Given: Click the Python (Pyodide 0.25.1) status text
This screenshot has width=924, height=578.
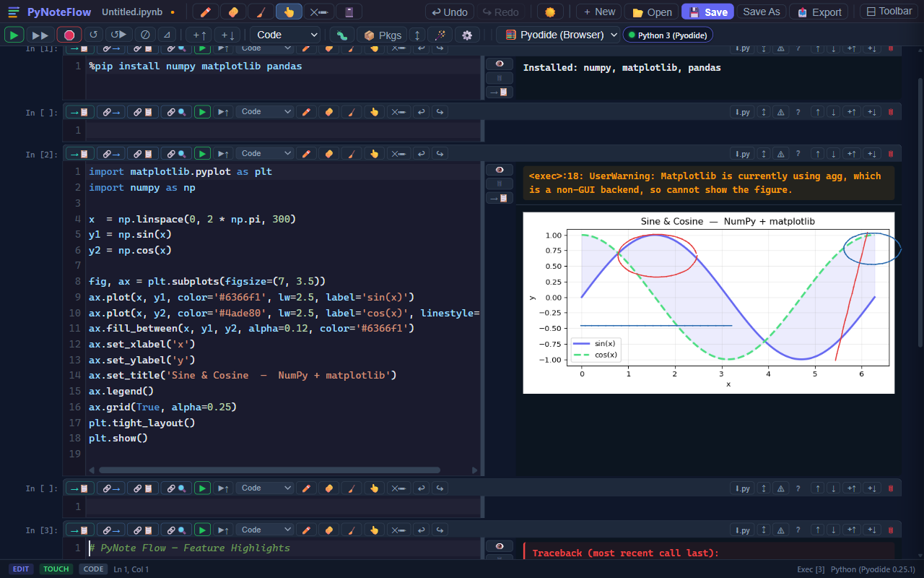Looking at the screenshot, I should pos(873,569).
